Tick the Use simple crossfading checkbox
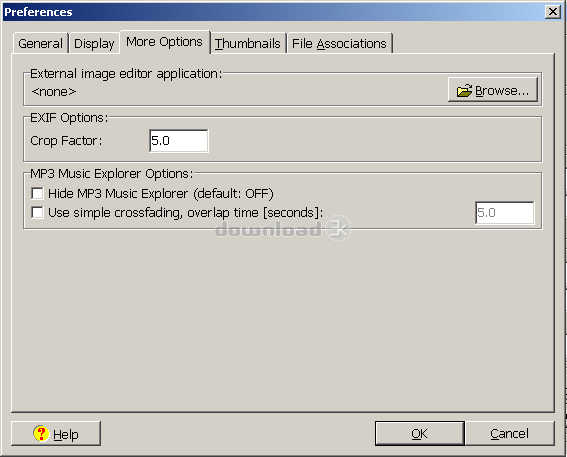Image resolution: width=567 pixels, height=457 pixels. pyautogui.click(x=37, y=212)
